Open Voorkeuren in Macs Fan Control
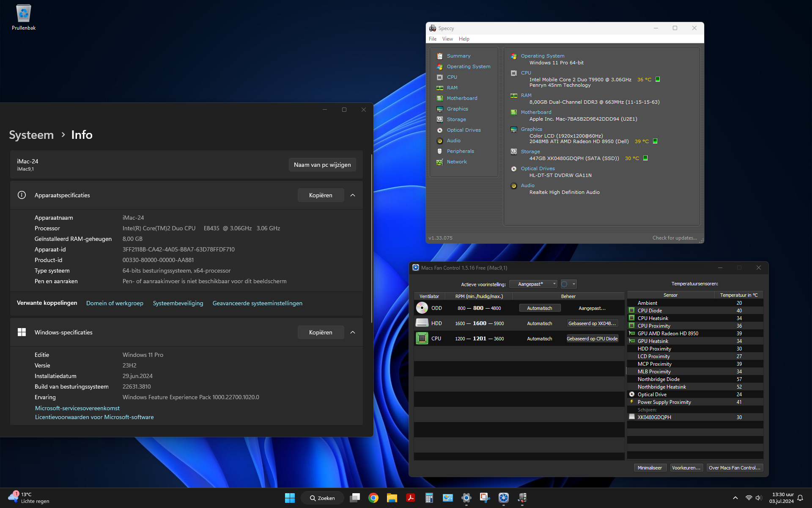The width and height of the screenshot is (812, 508). pos(686,468)
